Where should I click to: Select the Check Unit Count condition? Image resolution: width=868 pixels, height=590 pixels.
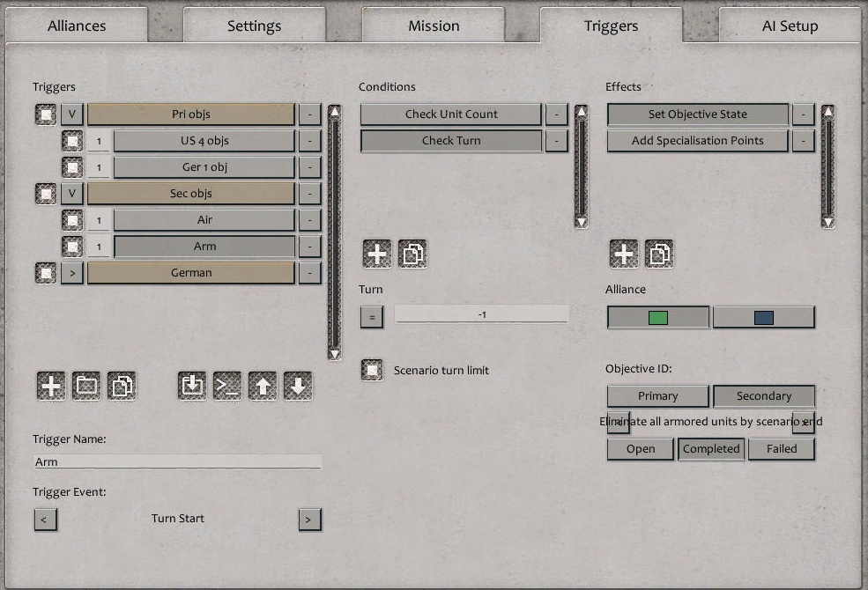point(451,114)
